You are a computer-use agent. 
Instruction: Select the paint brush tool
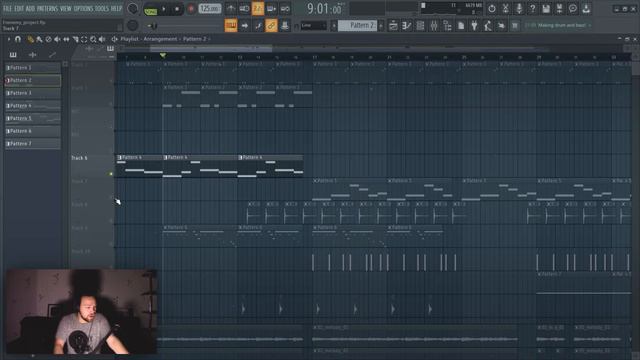[39, 39]
